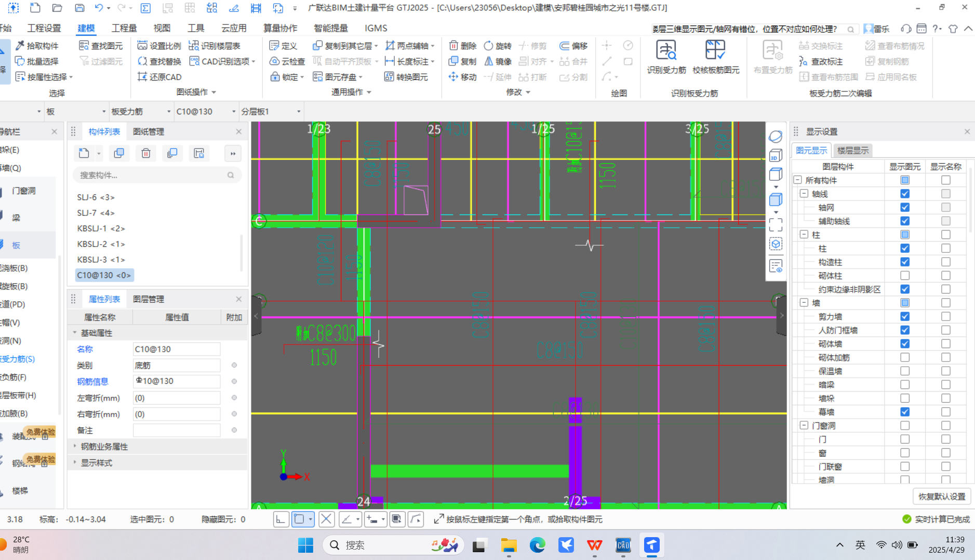This screenshot has width=975, height=560.
Task: Open the 云应用 ribbon tab
Action: pos(234,28)
